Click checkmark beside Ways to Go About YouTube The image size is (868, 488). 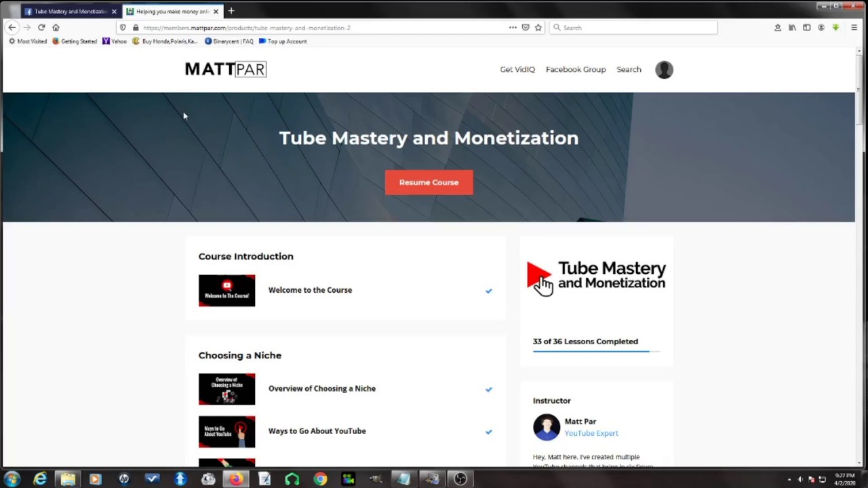tap(488, 432)
